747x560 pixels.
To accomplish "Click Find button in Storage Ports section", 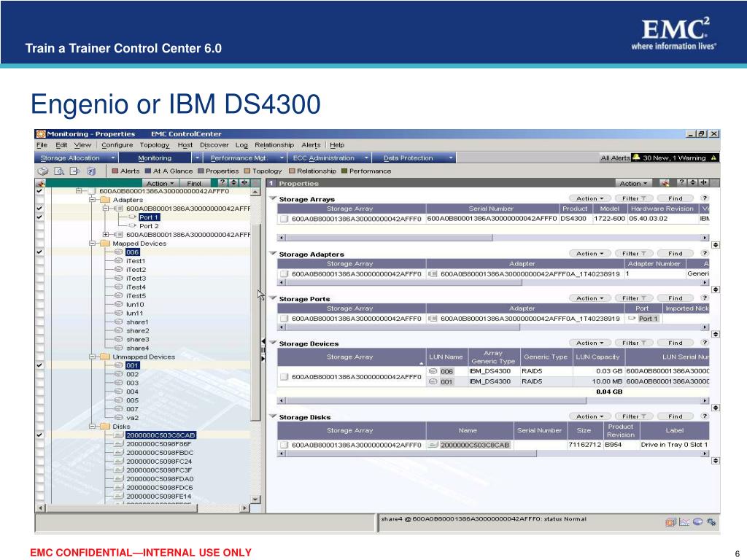I will (x=675, y=298).
